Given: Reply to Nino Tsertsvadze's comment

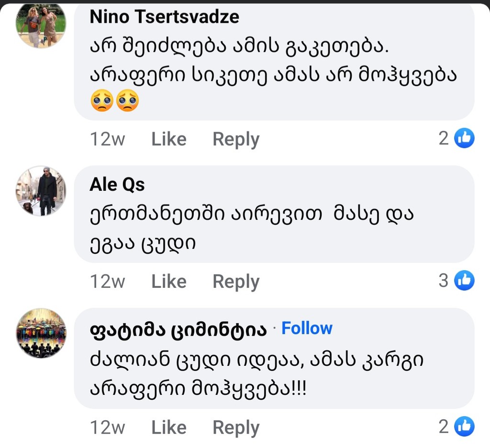Looking at the screenshot, I should click(235, 139).
